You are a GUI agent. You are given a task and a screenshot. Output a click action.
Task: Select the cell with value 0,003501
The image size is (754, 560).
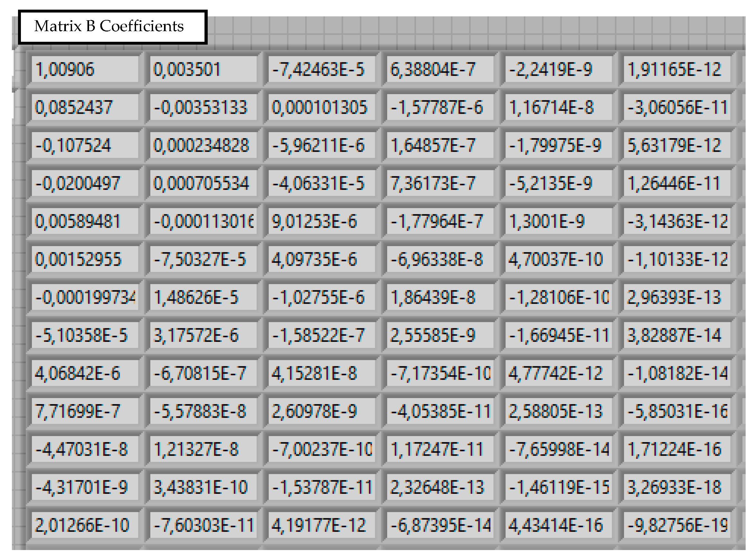pos(203,69)
